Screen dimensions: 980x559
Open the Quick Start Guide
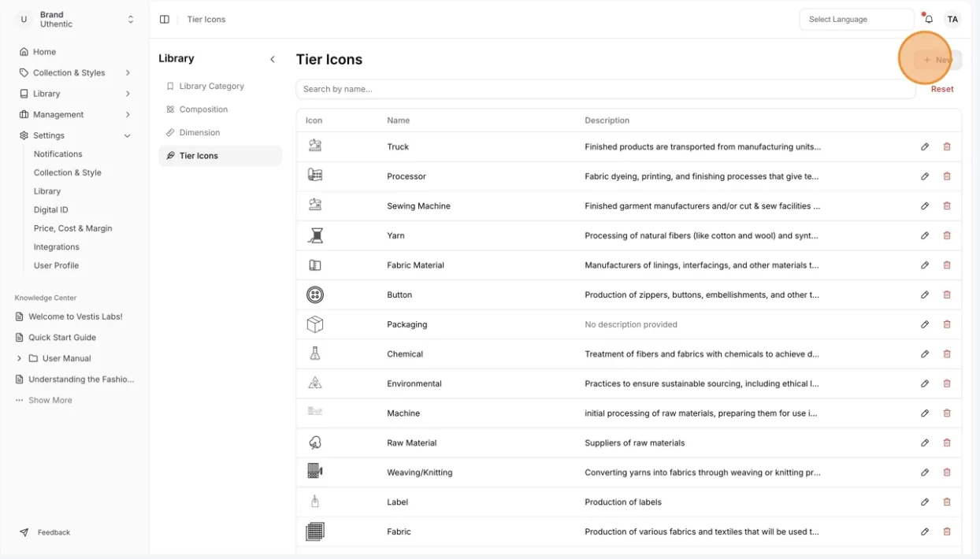[x=62, y=337]
